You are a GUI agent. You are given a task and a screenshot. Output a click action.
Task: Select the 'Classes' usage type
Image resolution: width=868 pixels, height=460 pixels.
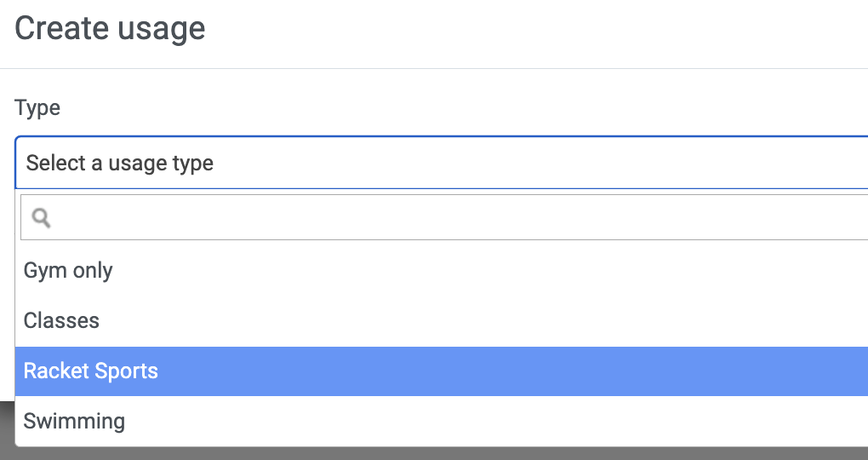click(x=441, y=321)
